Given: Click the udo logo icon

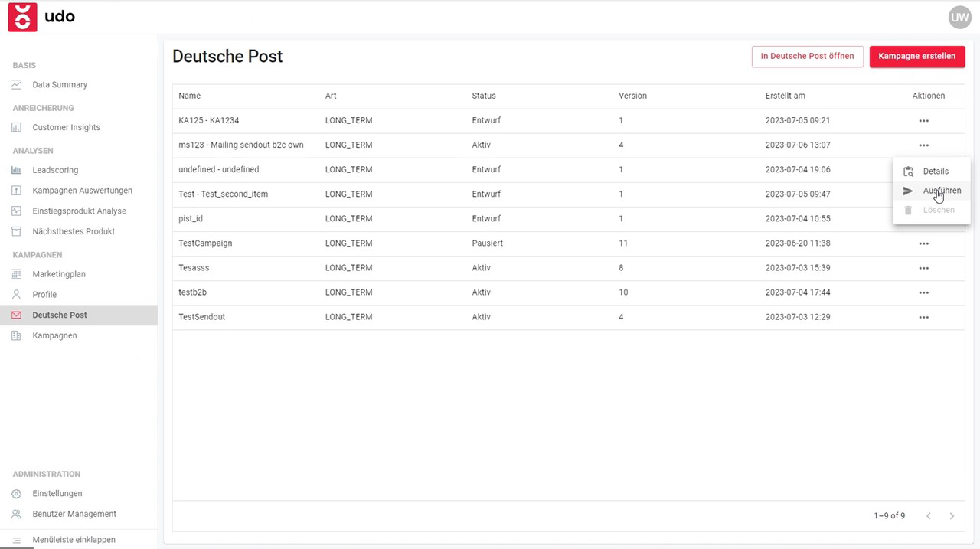Looking at the screenshot, I should pos(22,17).
